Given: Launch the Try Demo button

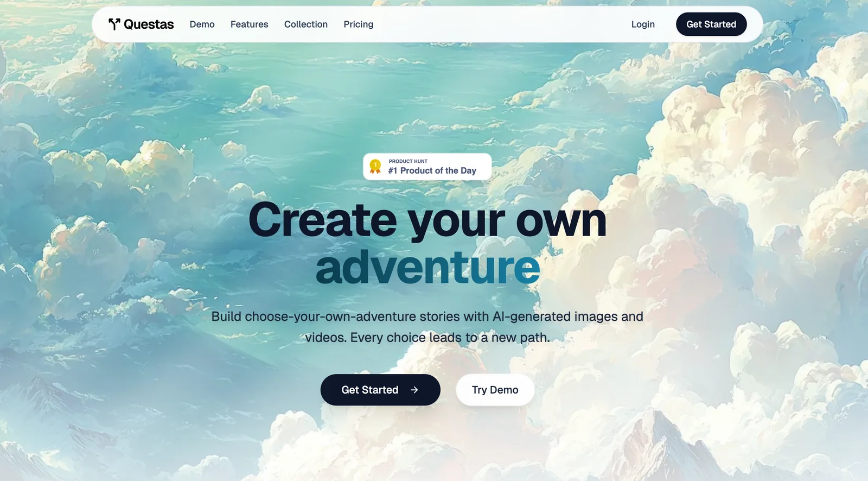Looking at the screenshot, I should pos(495,390).
